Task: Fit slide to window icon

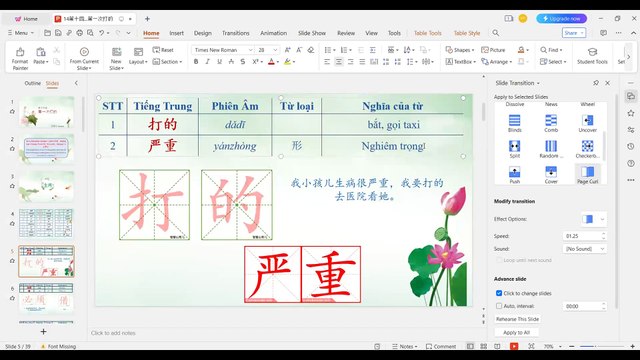Action: click(x=531, y=346)
